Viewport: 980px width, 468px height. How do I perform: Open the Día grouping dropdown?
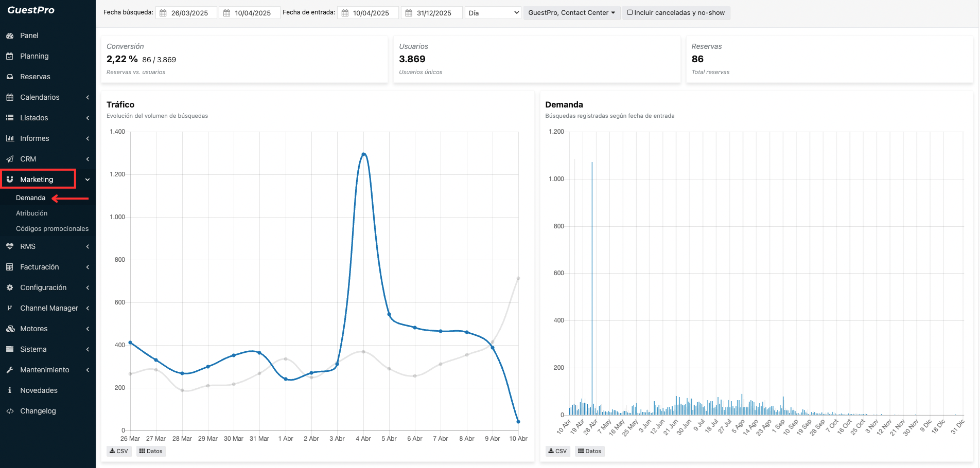(493, 13)
